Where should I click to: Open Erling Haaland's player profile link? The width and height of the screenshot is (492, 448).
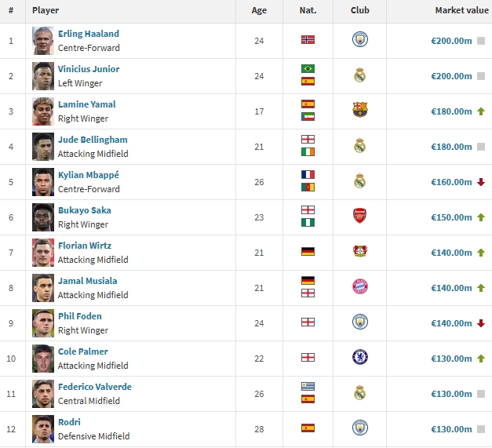[x=89, y=34]
